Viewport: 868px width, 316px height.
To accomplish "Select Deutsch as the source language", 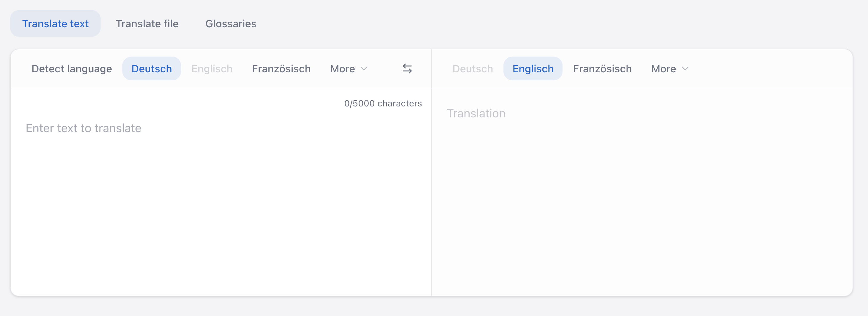I will (151, 68).
